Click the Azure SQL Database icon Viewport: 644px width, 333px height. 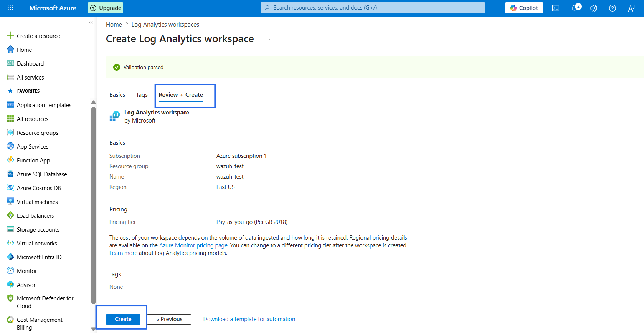click(10, 174)
